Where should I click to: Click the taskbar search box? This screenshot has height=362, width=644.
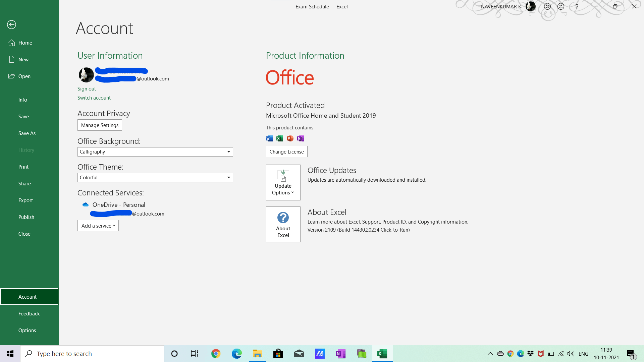click(92, 354)
